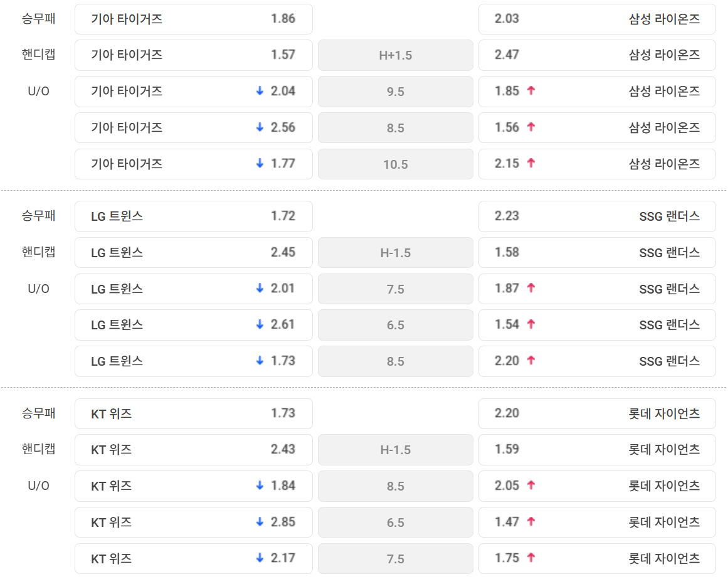Screen dimensions: 728x579
Task: Choose 롯데 자이언츠 odds 2.05
Action: coord(597,486)
